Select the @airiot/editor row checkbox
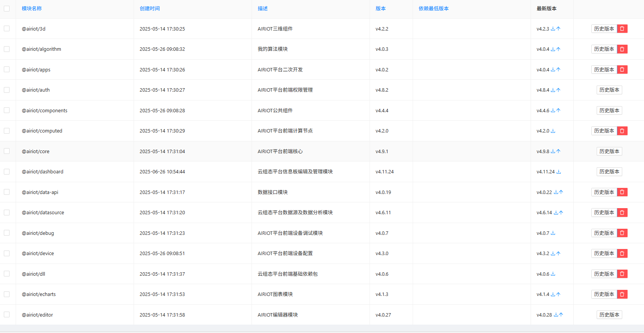The height and width of the screenshot is (333, 644). point(7,315)
